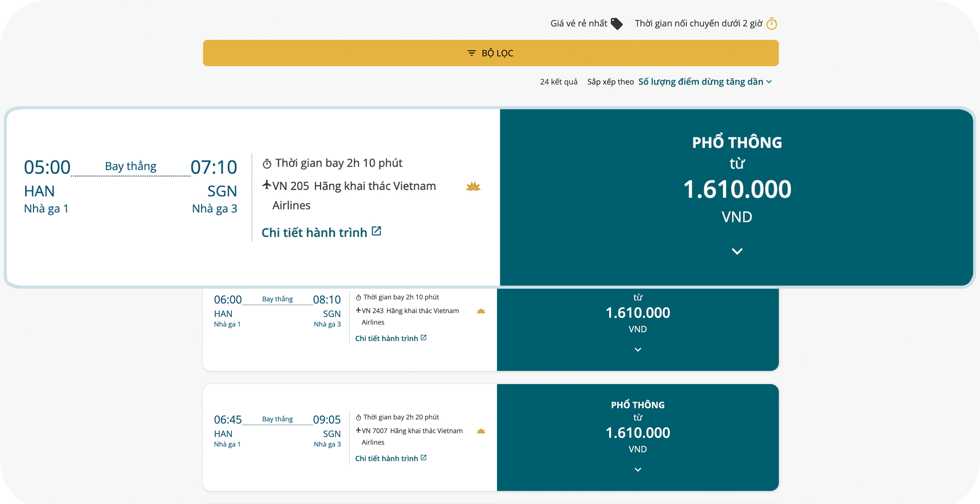
Task: Click the lotus logo on the VN 7007 flight
Action: tap(481, 431)
